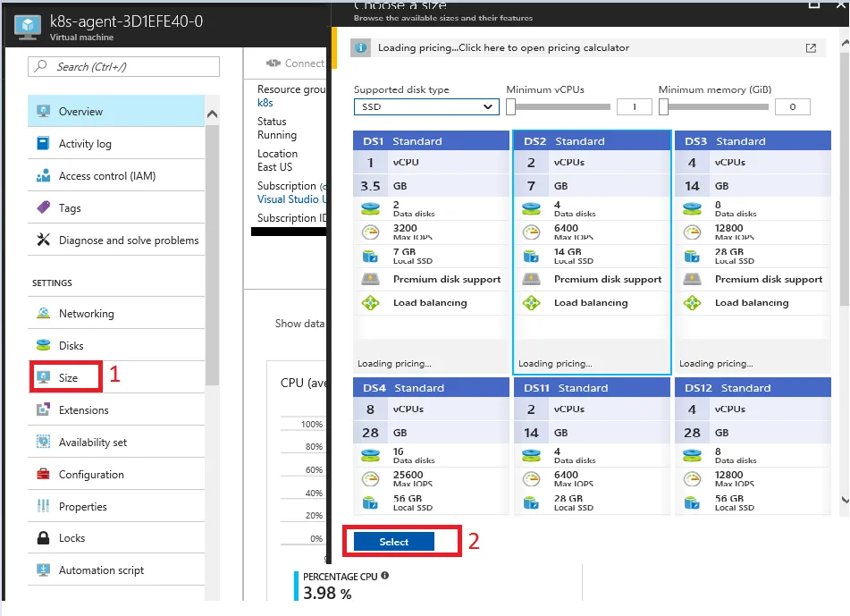The width and height of the screenshot is (850, 616).
Task: Click the Extensions puzzle icon
Action: [43, 409]
